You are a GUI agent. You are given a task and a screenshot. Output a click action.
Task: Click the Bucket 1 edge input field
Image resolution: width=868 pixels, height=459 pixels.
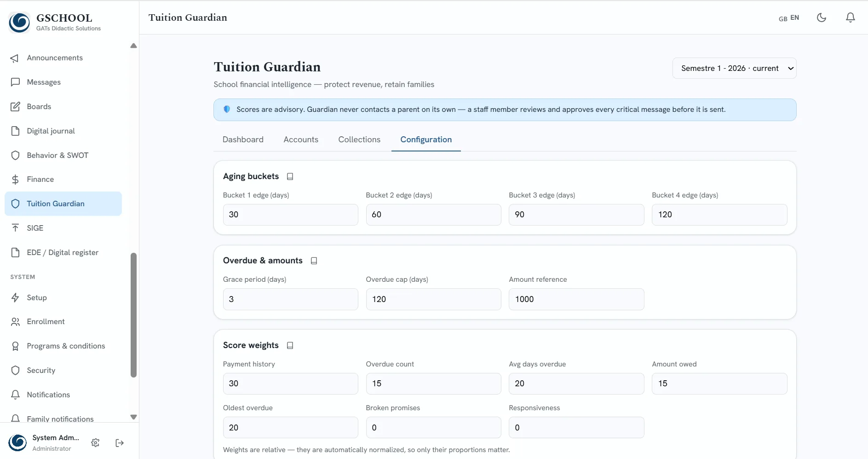point(290,215)
